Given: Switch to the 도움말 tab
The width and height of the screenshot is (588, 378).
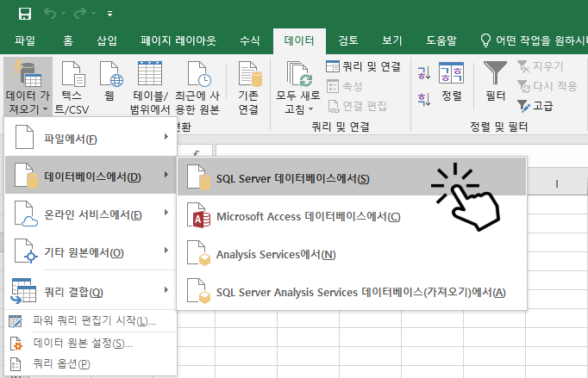Looking at the screenshot, I should (x=441, y=40).
